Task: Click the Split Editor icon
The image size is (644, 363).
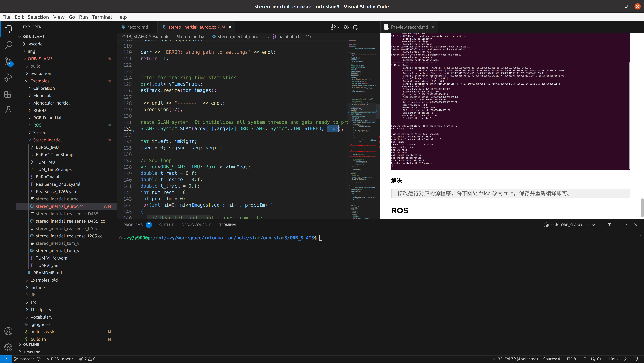Action: pos(364,27)
